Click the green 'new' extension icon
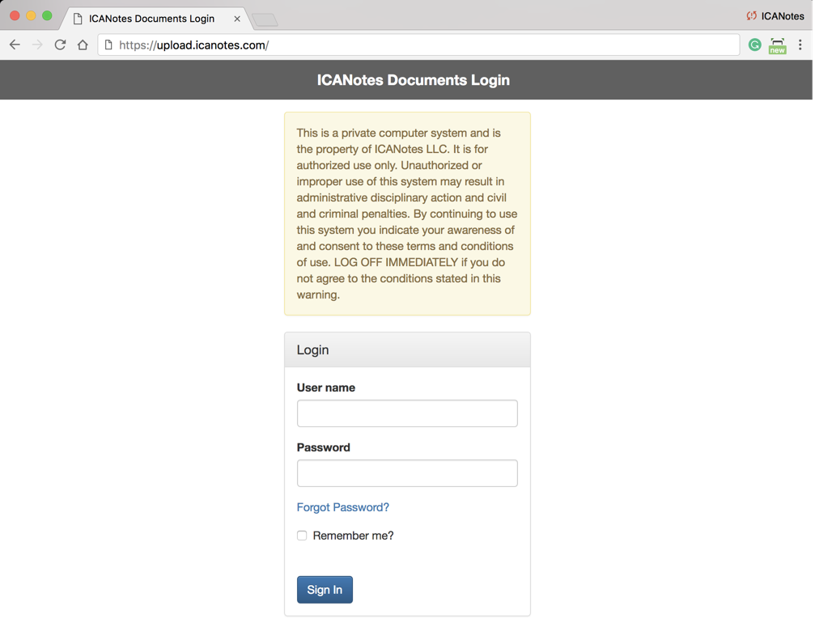 (x=777, y=45)
